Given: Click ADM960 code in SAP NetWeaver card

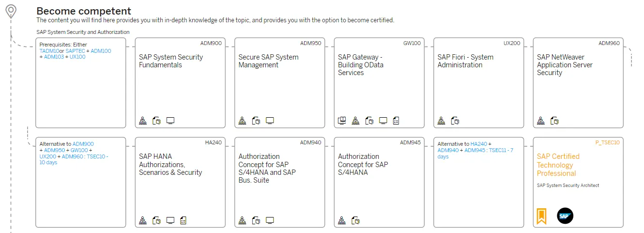Looking at the screenshot, I should (609, 43).
